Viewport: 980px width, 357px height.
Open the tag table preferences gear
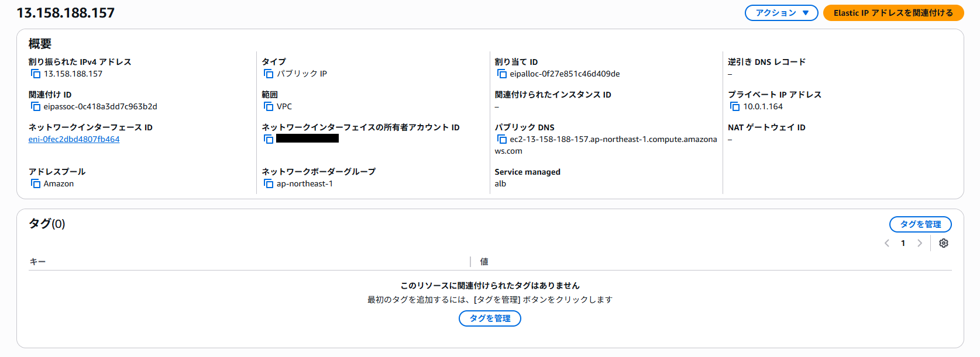click(943, 243)
